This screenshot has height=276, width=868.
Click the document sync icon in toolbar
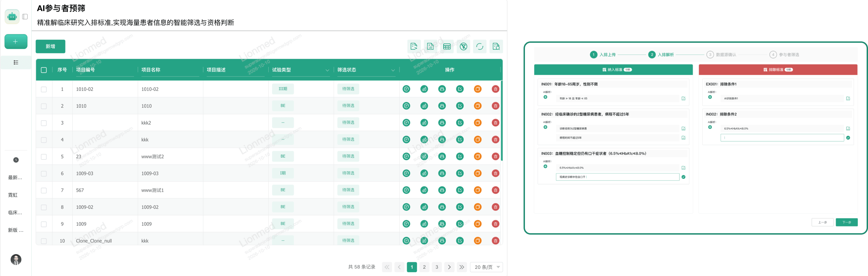pos(414,47)
